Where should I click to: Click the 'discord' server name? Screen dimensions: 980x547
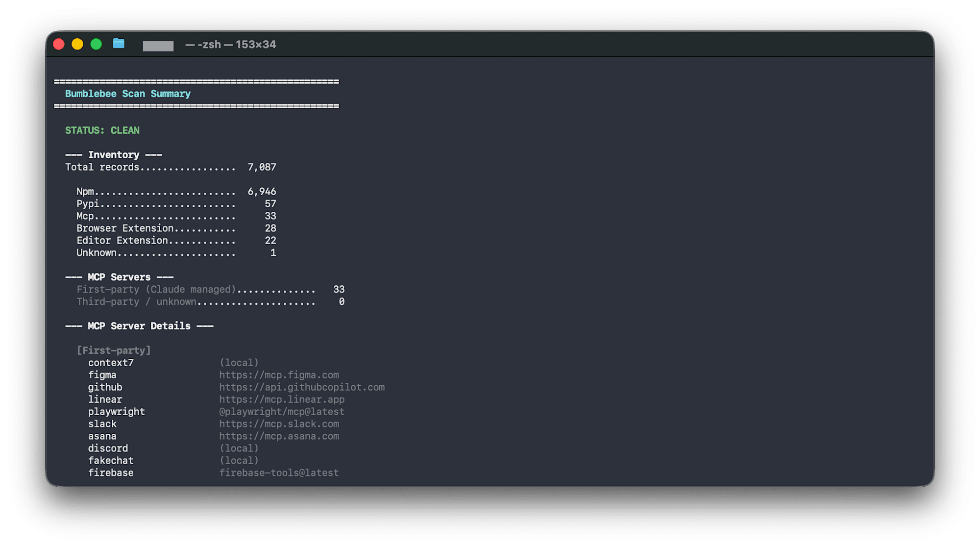click(108, 449)
